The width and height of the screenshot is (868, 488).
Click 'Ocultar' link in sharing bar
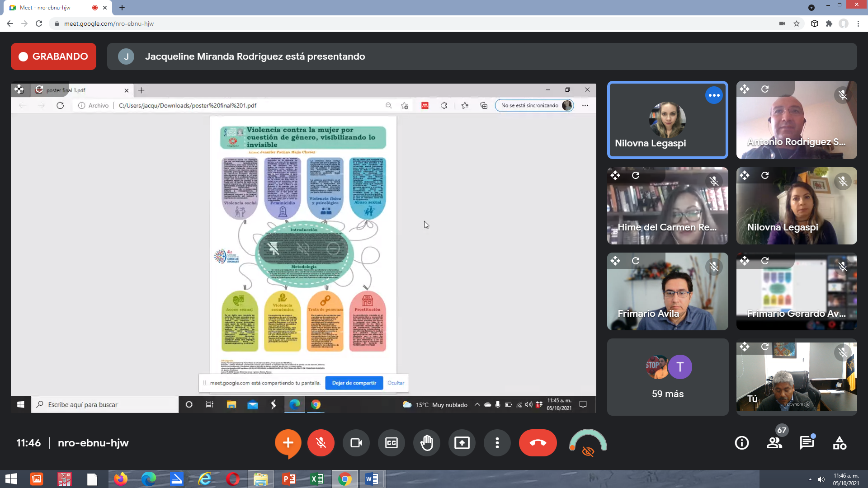click(x=396, y=383)
